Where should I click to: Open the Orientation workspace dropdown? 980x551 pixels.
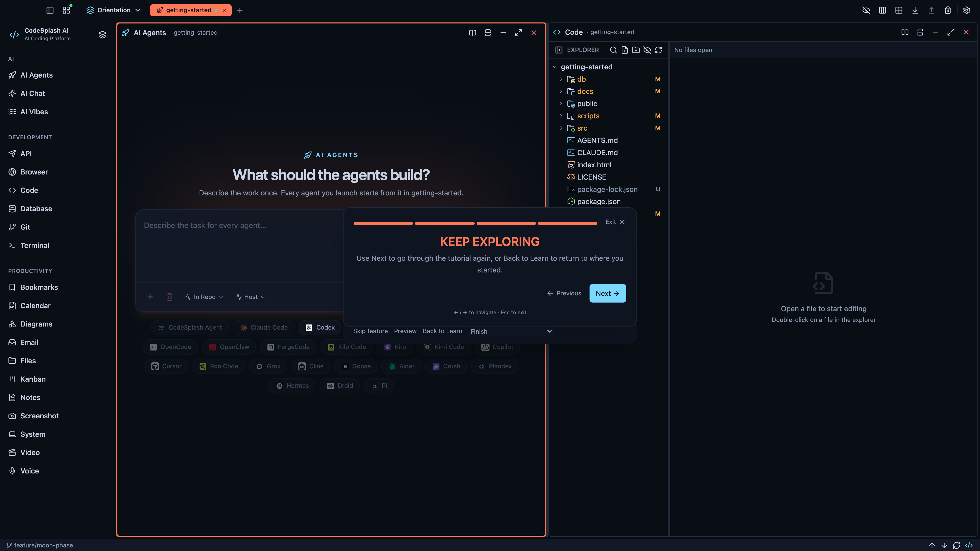113,10
